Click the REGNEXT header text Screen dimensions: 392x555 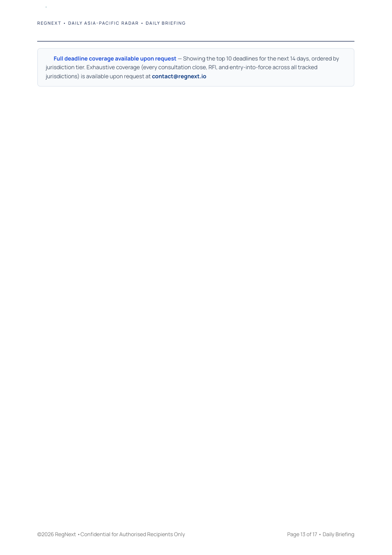49,23
